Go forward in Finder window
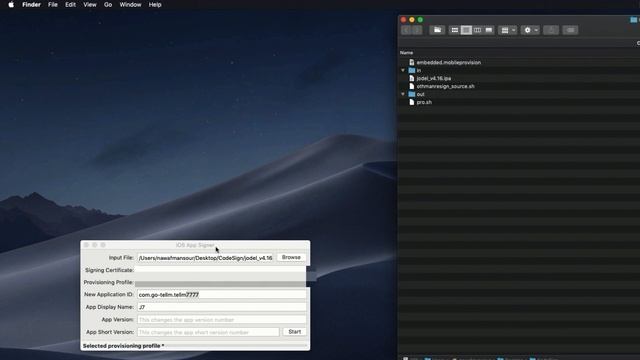Screen dimensions: 640x360 pos(417,30)
